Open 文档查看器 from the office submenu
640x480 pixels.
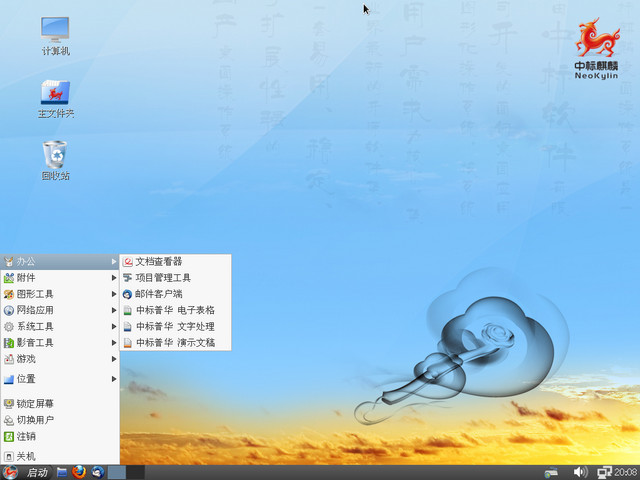[158, 262]
